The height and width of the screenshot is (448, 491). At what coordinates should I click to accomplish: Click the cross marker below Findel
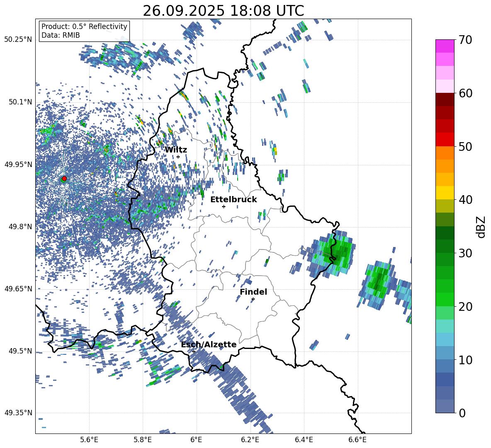point(253,299)
